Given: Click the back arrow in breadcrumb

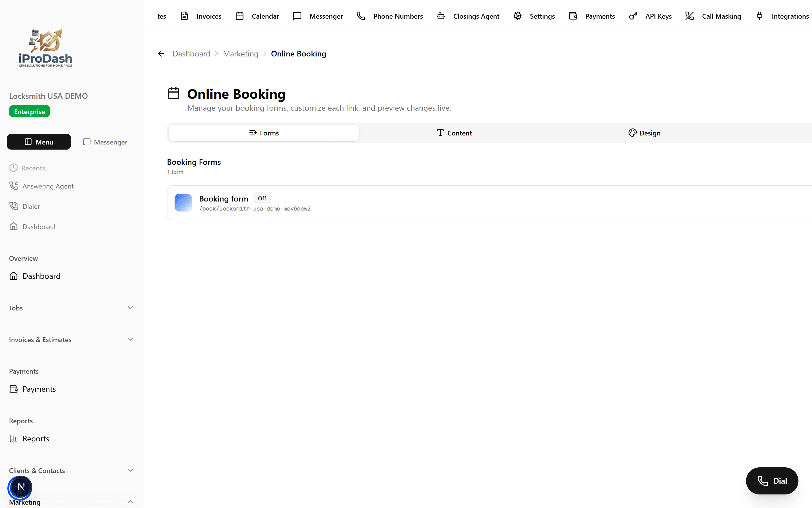Looking at the screenshot, I should tap(161, 54).
